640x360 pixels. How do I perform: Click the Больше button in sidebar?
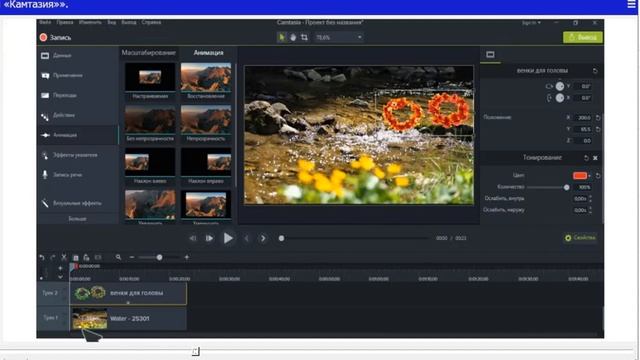77,219
